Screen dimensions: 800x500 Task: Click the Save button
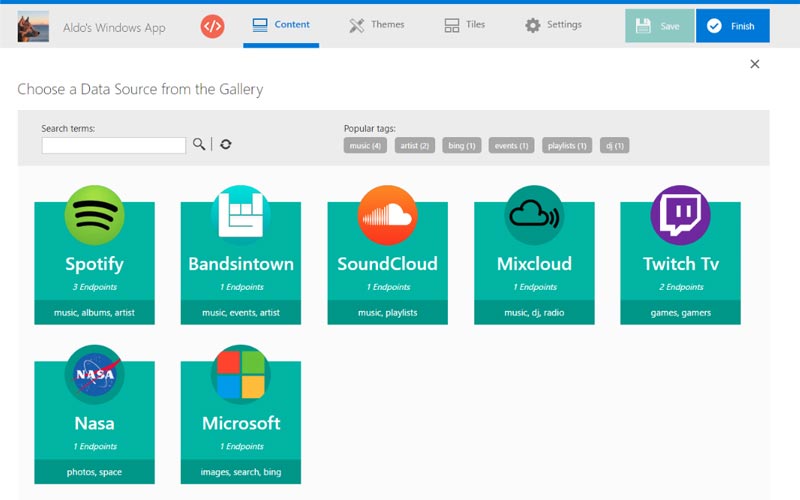click(x=659, y=26)
